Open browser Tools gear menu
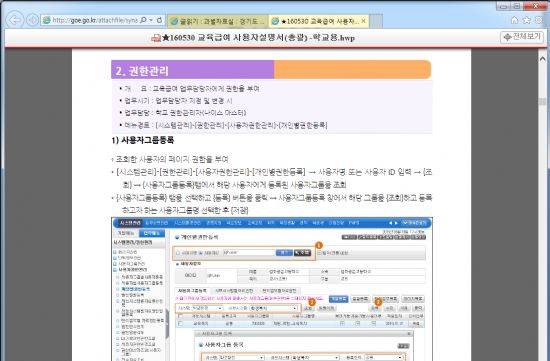This screenshot has height=361, width=550. click(539, 20)
